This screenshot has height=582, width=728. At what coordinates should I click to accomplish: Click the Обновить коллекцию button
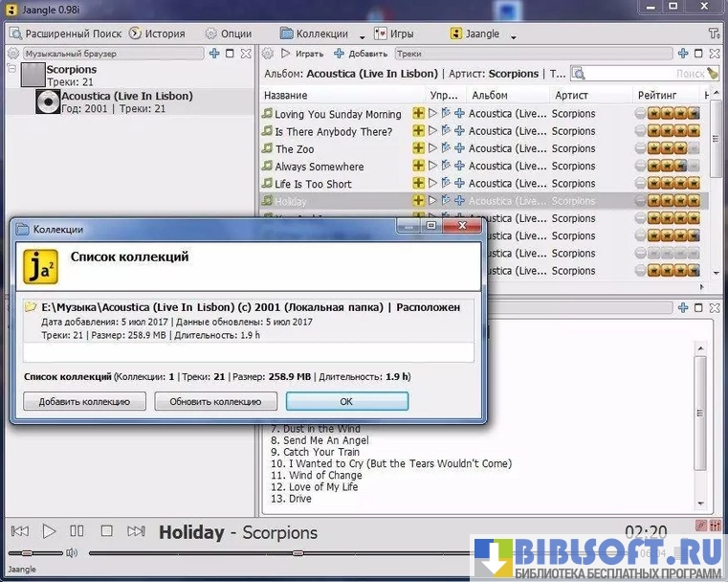(x=215, y=401)
